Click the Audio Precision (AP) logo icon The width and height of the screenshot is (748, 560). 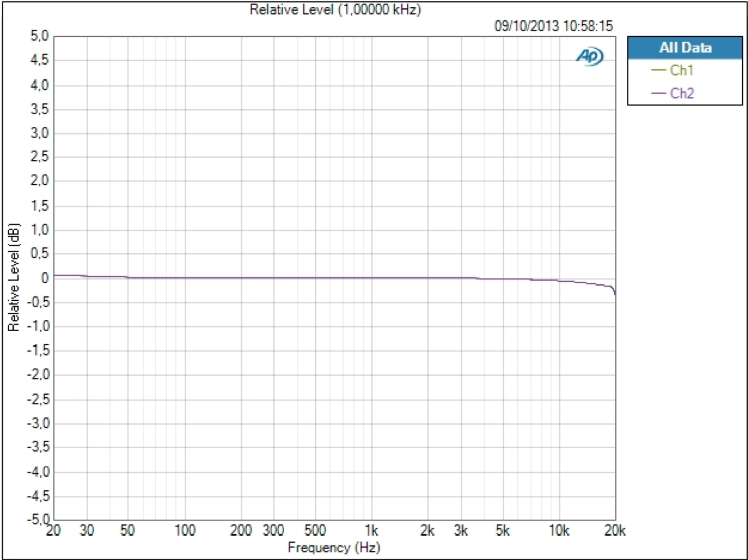click(588, 55)
